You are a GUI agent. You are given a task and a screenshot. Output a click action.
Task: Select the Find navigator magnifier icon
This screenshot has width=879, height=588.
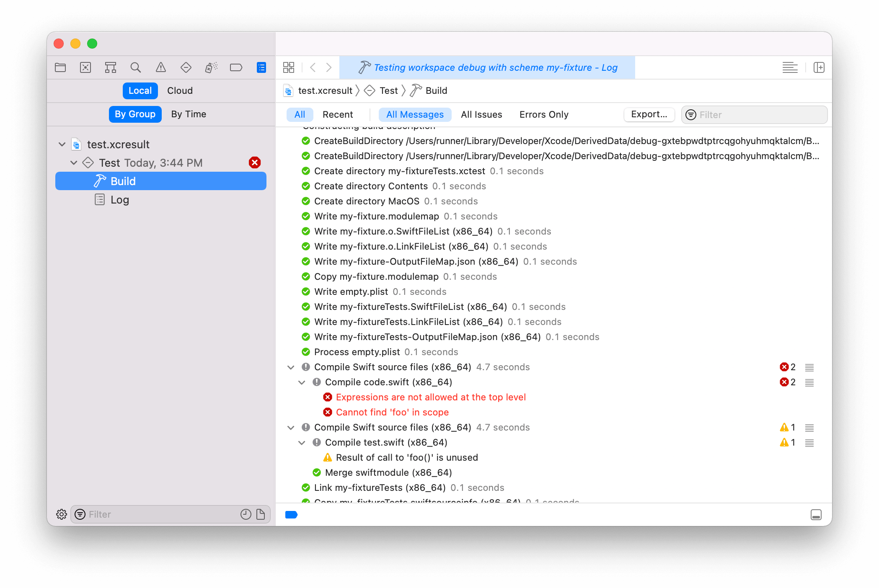135,67
